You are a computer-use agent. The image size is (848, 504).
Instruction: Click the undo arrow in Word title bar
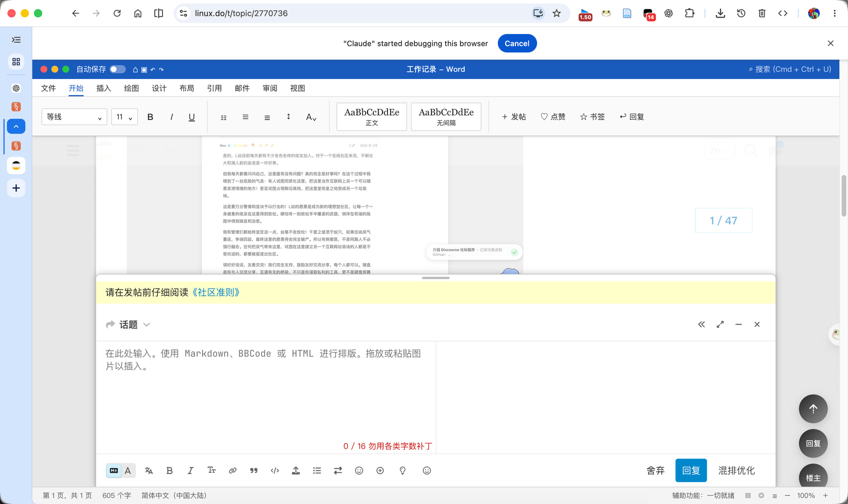(x=153, y=70)
